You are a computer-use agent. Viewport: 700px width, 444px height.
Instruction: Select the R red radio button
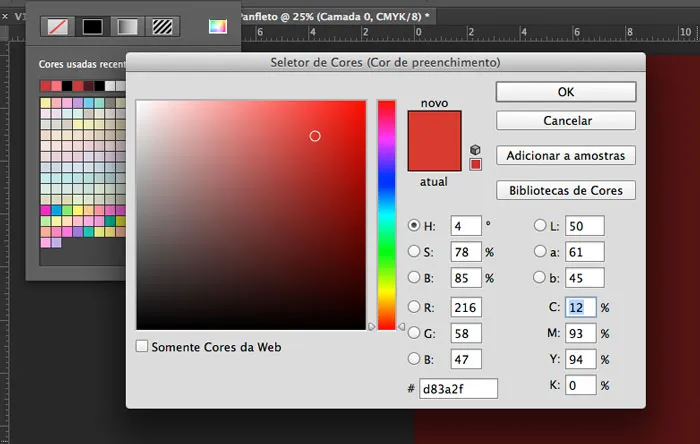point(414,307)
